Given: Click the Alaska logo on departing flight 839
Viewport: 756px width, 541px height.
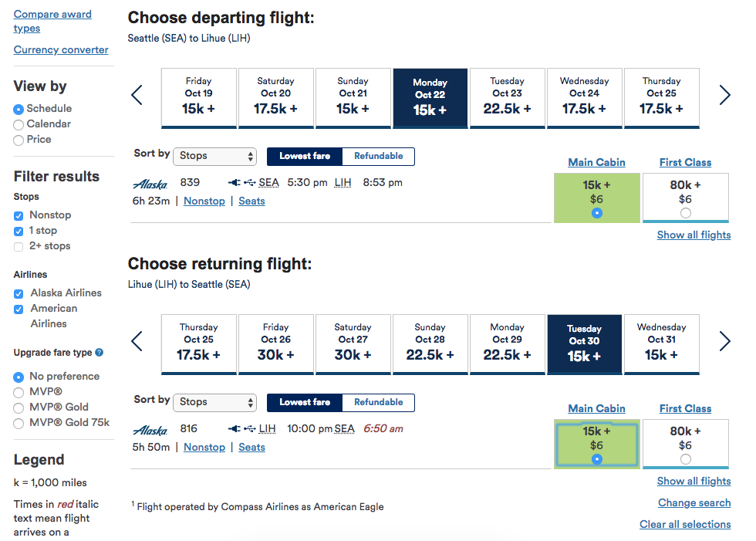Looking at the screenshot, I should pyautogui.click(x=150, y=184).
